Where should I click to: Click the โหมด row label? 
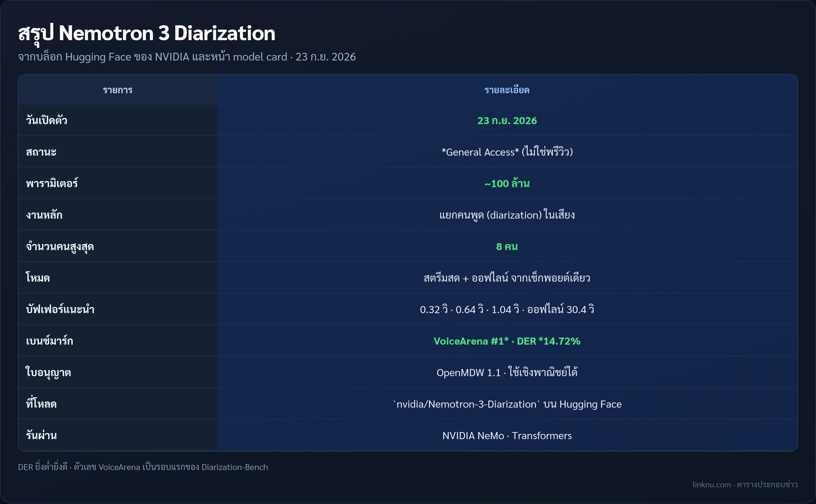pyautogui.click(x=38, y=277)
